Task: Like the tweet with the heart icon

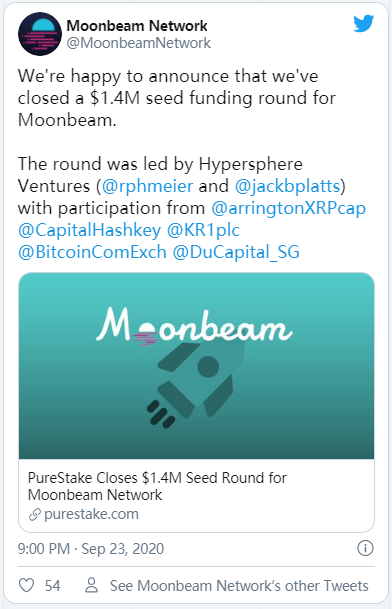Action: point(26,585)
